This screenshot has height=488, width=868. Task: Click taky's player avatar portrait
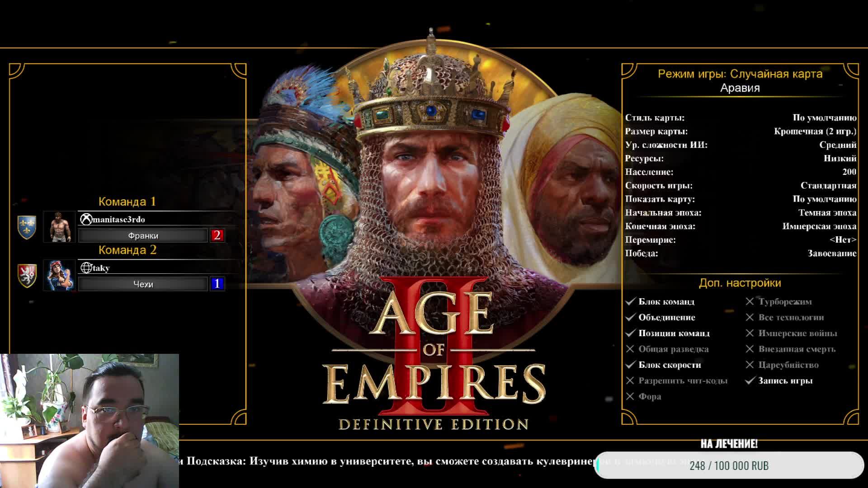coord(60,275)
